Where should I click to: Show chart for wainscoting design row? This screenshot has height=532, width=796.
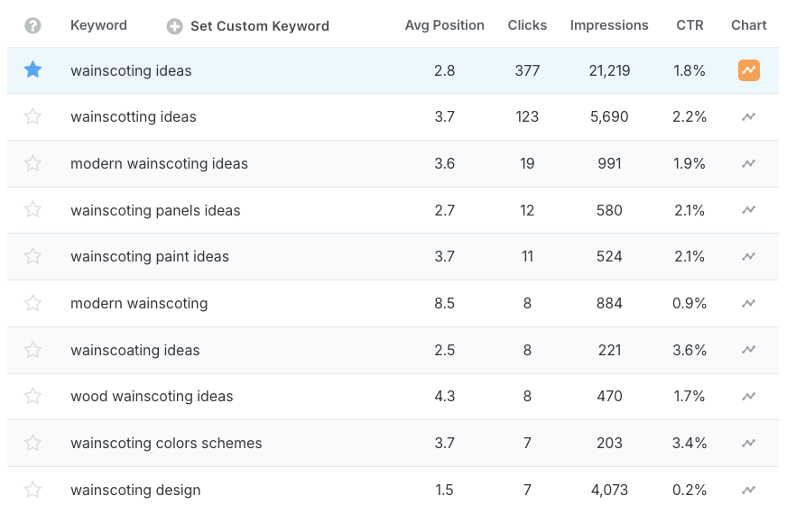click(749, 490)
